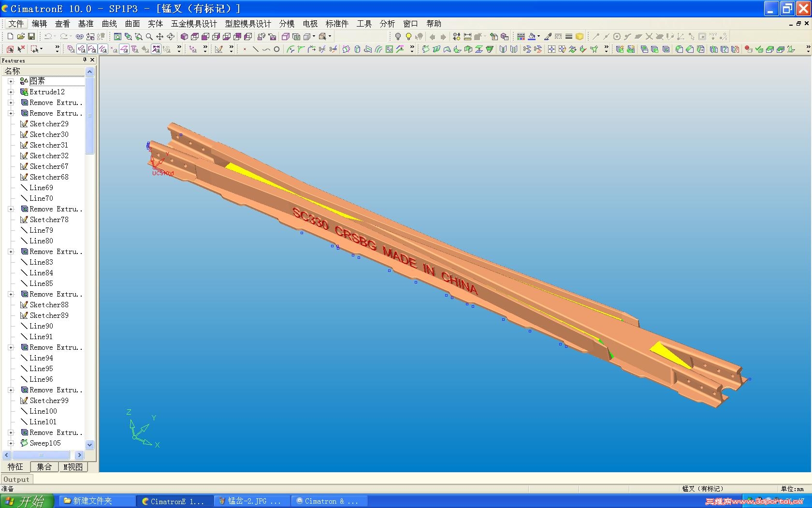Click the horizontal scrollbar right arrow in Features
The width and height of the screenshot is (812, 508).
80,455
